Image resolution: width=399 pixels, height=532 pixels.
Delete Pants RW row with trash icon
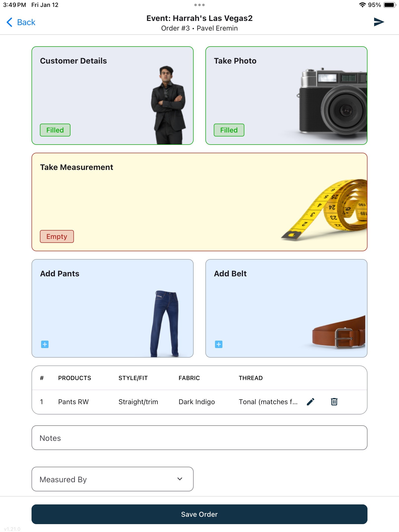tap(334, 402)
